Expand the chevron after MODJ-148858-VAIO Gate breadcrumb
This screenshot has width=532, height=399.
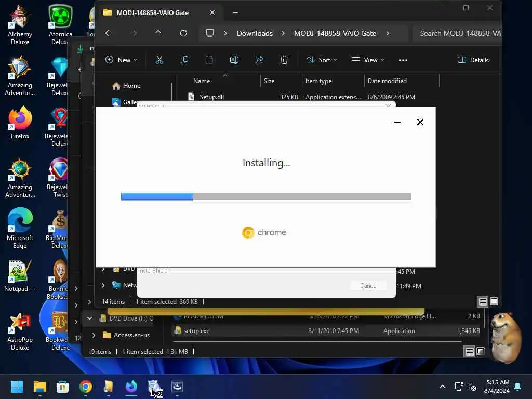pyautogui.click(x=388, y=33)
